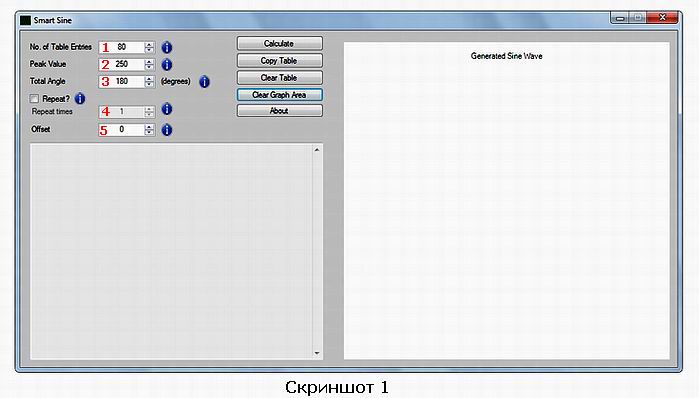Screen dimensions: 699x398
Task: Click No. of Table Entries field showing 80
Action: coord(127,47)
